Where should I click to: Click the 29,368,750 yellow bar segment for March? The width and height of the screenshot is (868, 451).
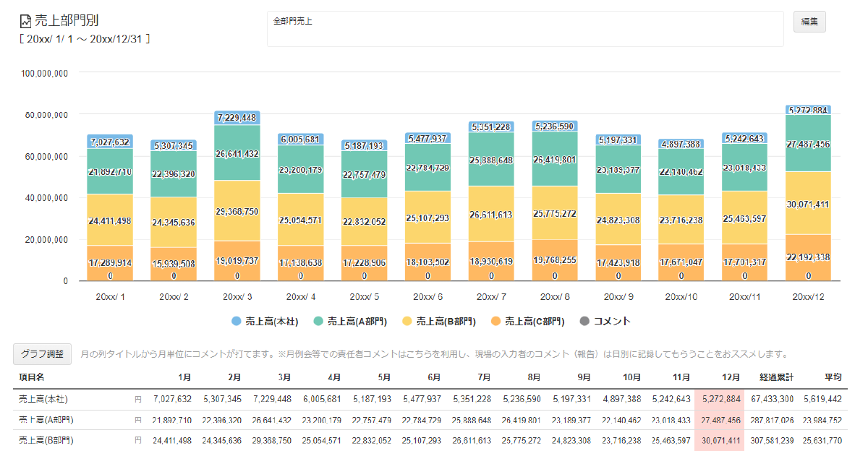[237, 210]
